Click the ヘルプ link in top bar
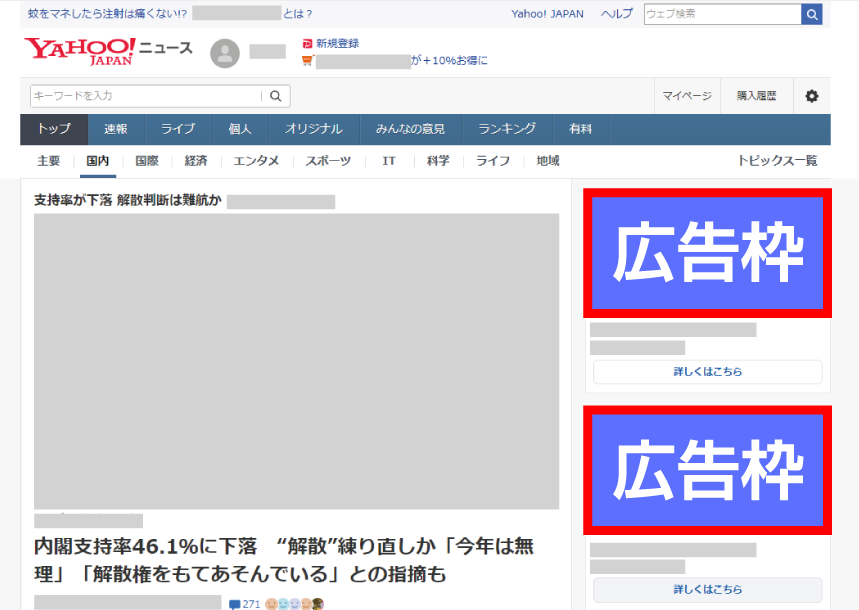This screenshot has width=859, height=610. tap(616, 14)
